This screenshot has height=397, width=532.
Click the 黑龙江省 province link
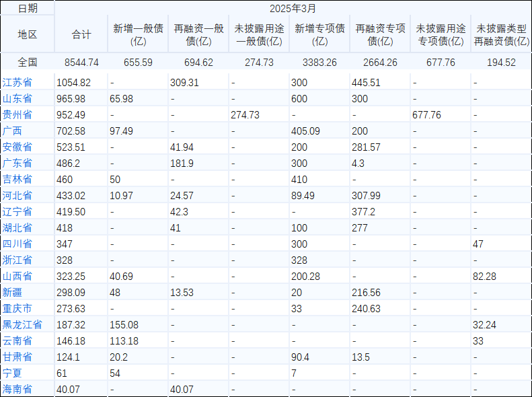22,324
